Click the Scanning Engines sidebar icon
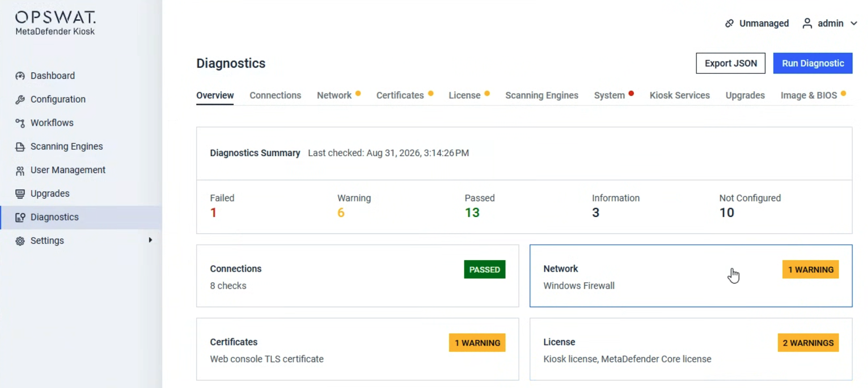 click(x=20, y=146)
